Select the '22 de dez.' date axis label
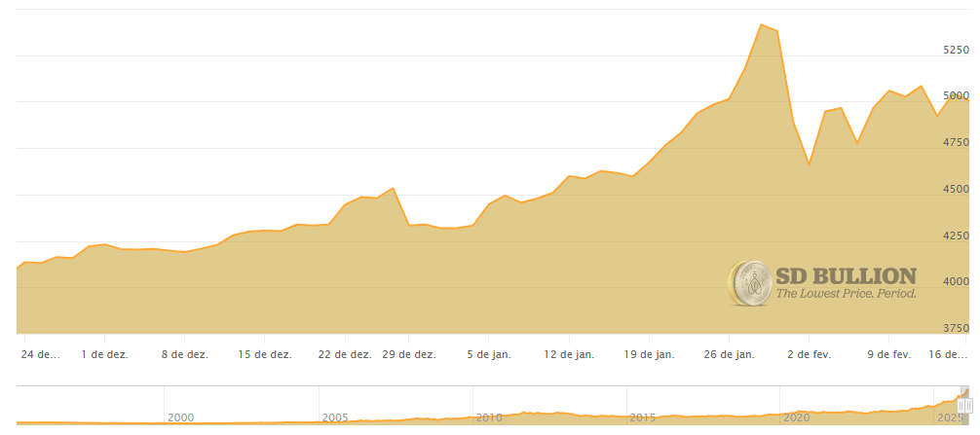Image resolution: width=980 pixels, height=435 pixels. [345, 354]
